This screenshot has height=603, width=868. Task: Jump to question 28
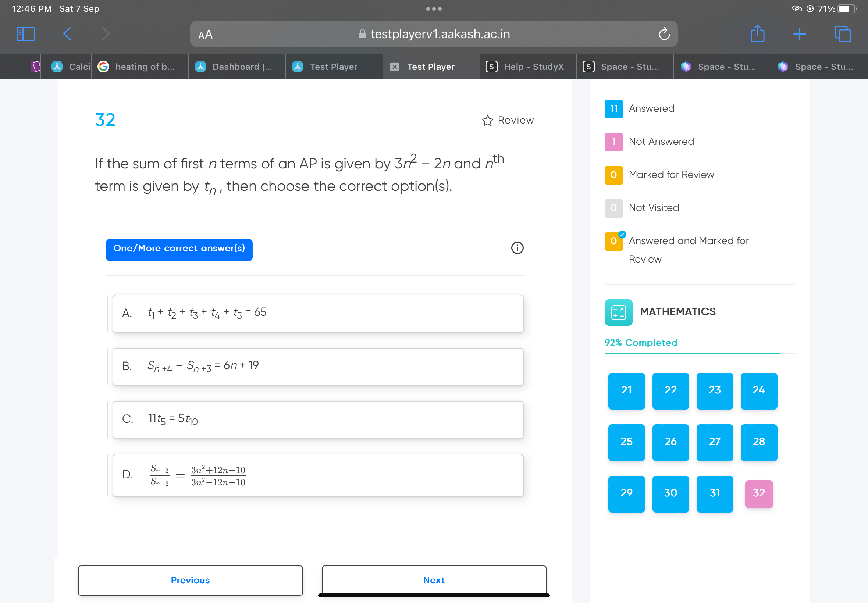click(x=758, y=442)
